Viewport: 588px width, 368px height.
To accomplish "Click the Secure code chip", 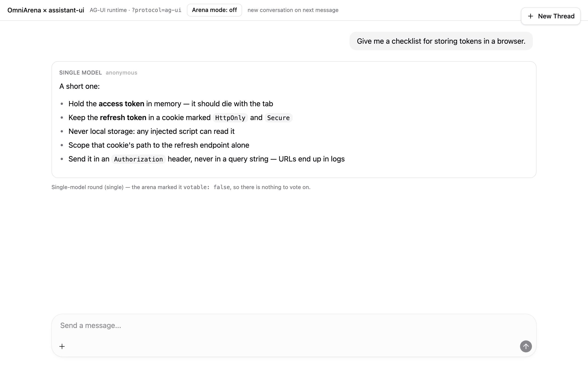I will [278, 118].
